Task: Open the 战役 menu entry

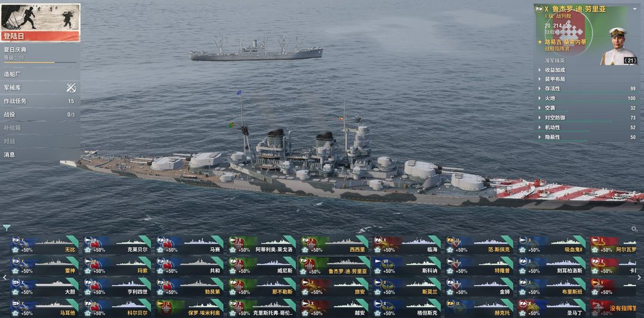Action: [41, 115]
